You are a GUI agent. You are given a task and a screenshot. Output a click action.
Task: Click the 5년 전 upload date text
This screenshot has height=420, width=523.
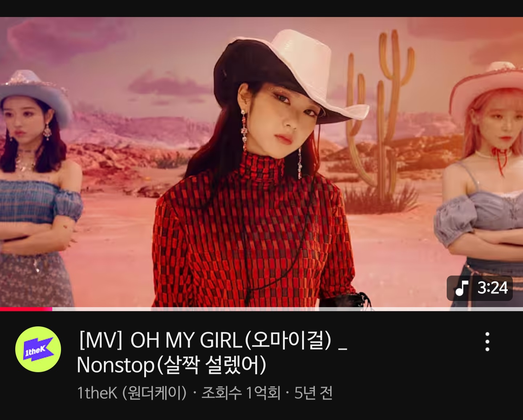point(313,393)
